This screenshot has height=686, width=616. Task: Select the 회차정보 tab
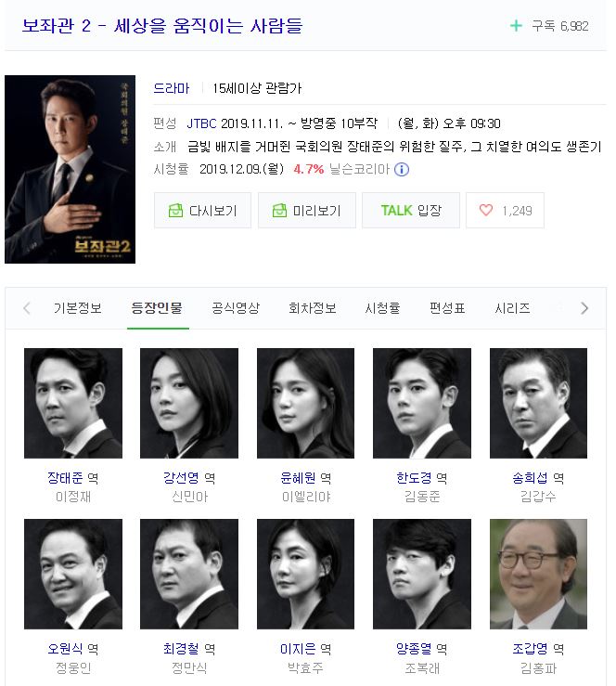coord(312,308)
